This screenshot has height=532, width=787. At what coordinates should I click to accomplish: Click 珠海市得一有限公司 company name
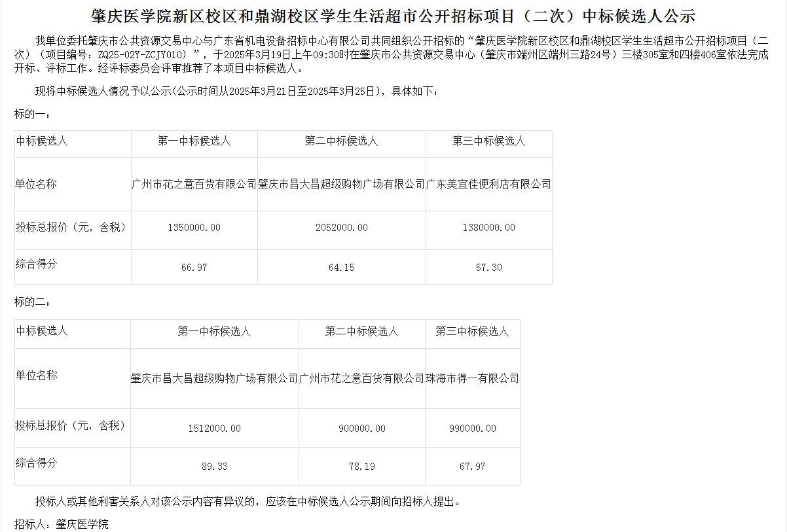click(x=472, y=378)
